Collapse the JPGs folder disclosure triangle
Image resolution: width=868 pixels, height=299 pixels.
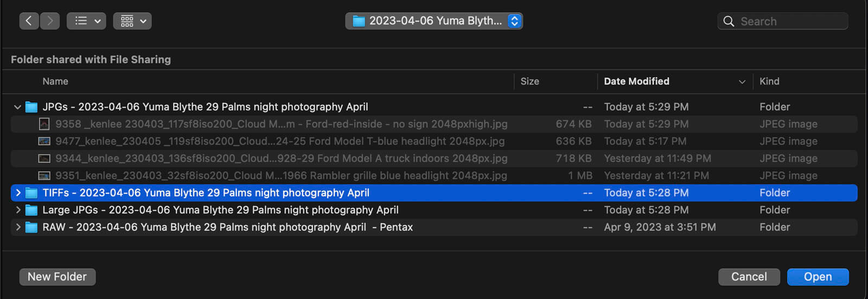[x=17, y=107]
